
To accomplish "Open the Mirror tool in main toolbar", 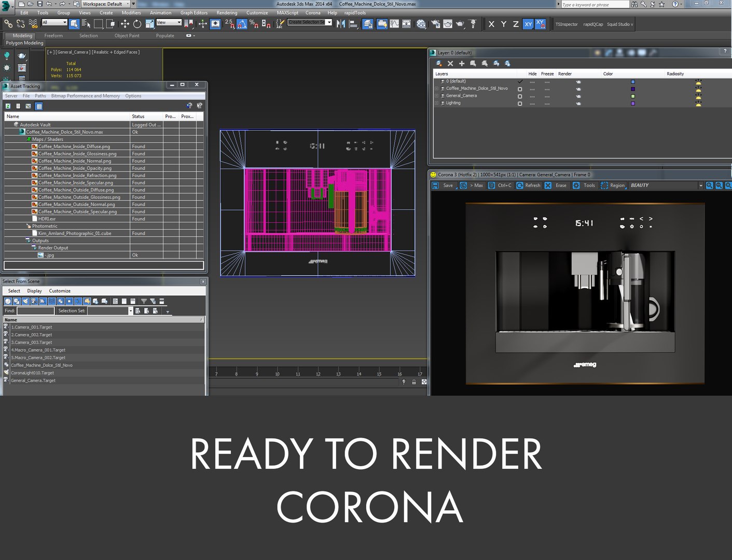I will tap(341, 24).
